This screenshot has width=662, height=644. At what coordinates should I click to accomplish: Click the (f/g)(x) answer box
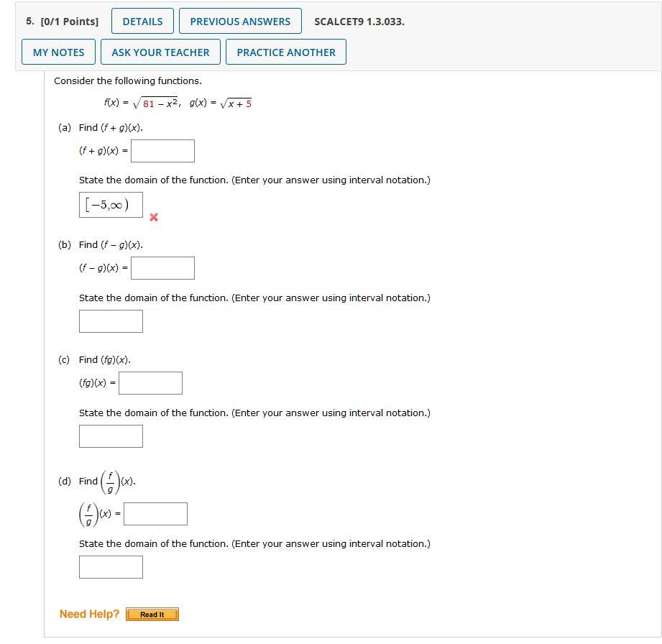(155, 513)
